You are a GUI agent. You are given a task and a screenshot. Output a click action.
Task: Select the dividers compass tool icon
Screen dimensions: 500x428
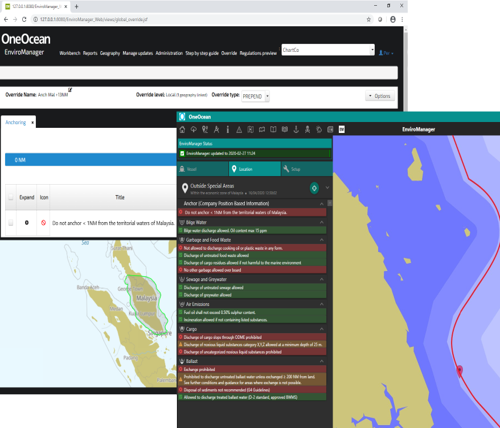[216, 129]
